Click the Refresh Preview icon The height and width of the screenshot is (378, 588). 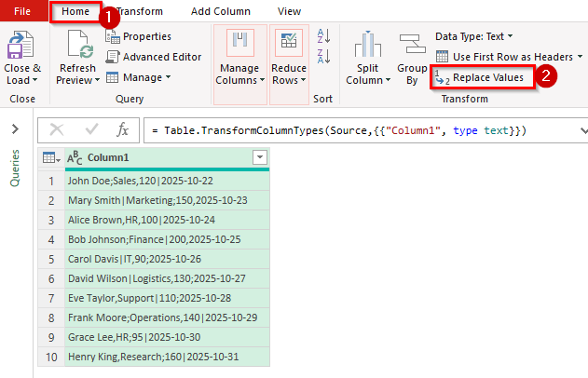(x=80, y=44)
